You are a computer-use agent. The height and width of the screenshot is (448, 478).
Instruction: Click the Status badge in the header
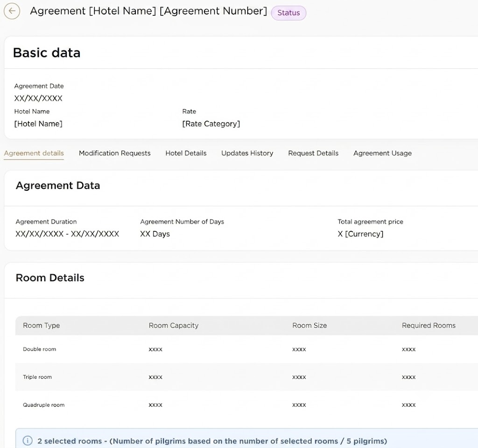288,13
